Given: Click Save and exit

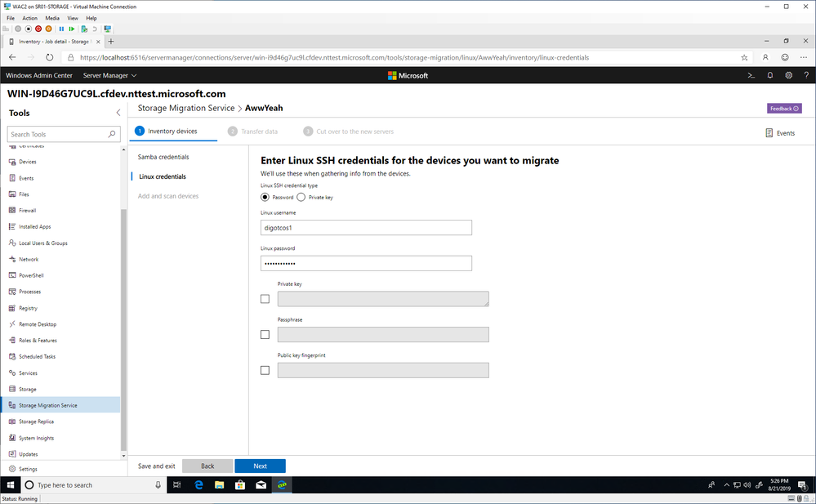Looking at the screenshot, I should click(x=156, y=466).
